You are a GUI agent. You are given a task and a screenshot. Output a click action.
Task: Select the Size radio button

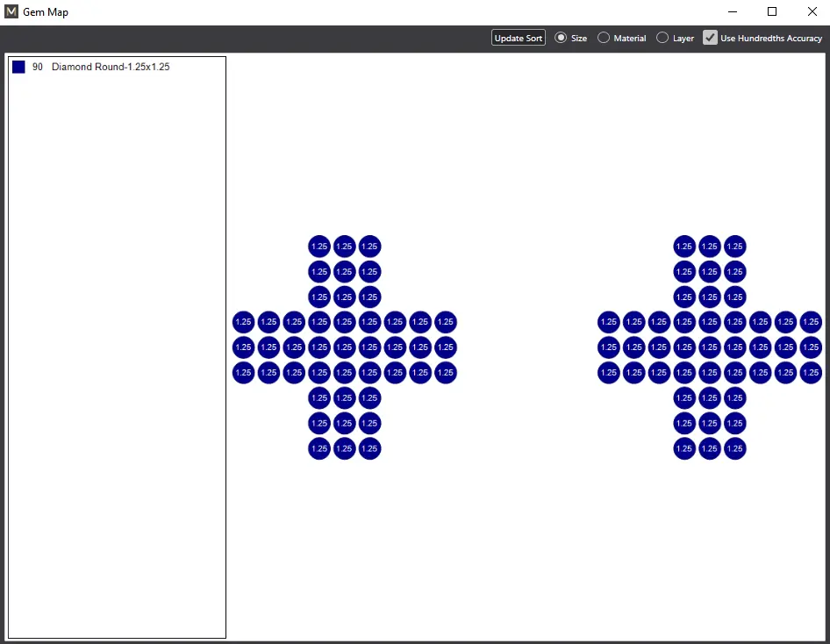click(562, 38)
